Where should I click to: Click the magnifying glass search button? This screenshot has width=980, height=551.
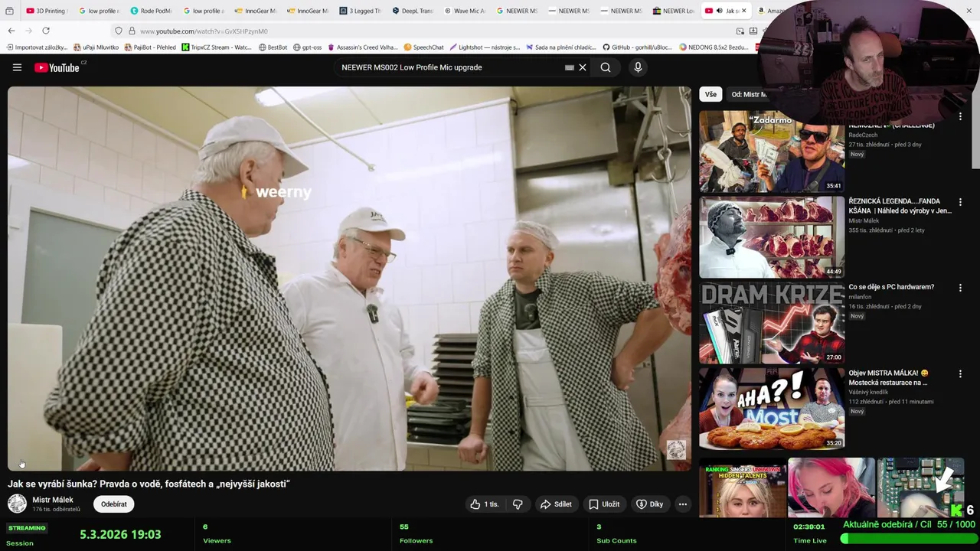[x=606, y=67]
